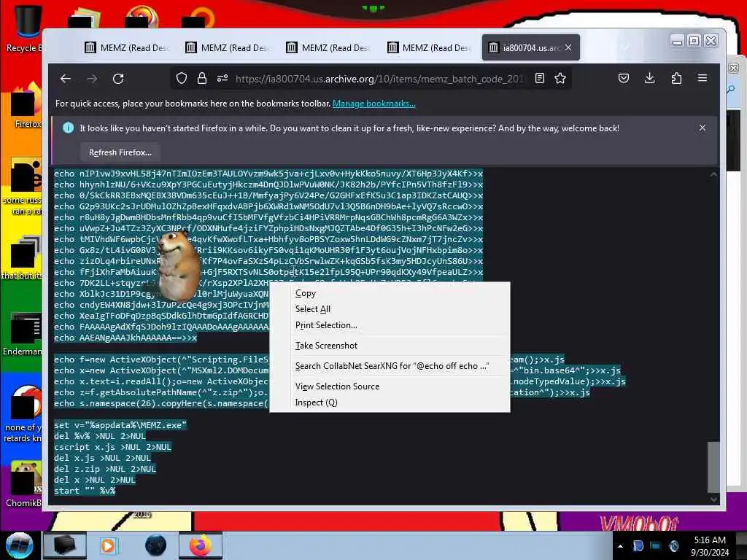Image resolution: width=747 pixels, height=560 pixels.
Task: Select the 'some russ' desktop icon
Action: [x=22, y=187]
